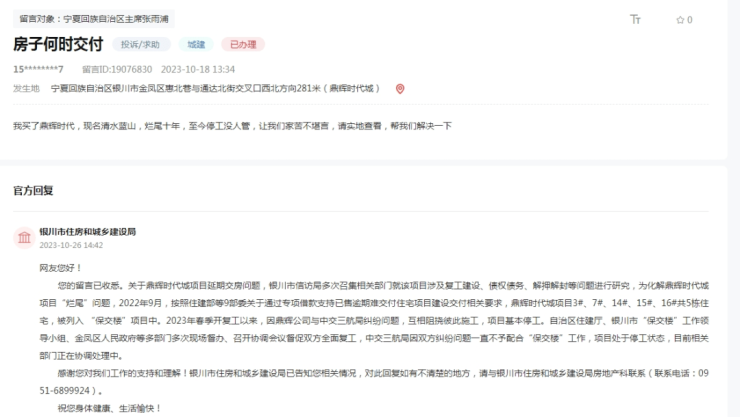Click the post date 2023-10-18 13:34
The height and width of the screenshot is (417, 740).
click(x=198, y=69)
